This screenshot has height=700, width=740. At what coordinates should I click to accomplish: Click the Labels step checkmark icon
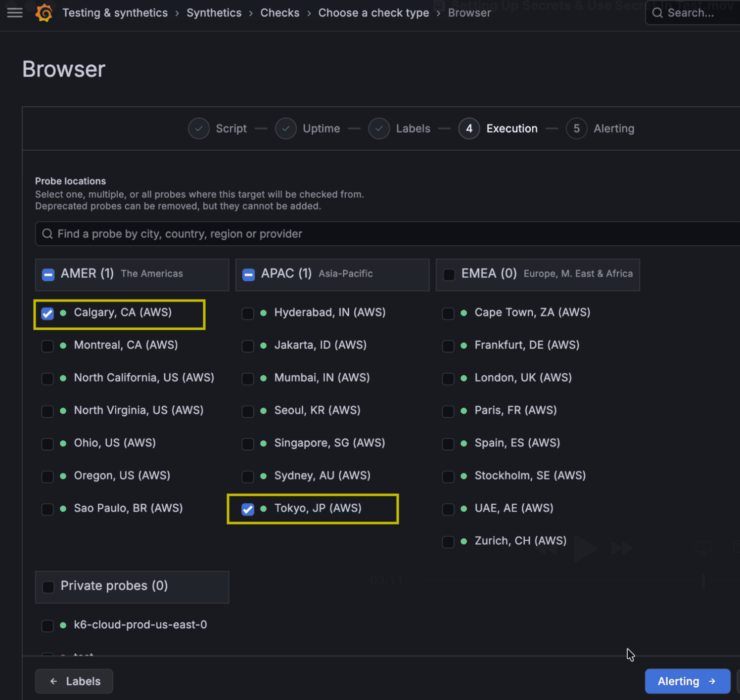379,128
